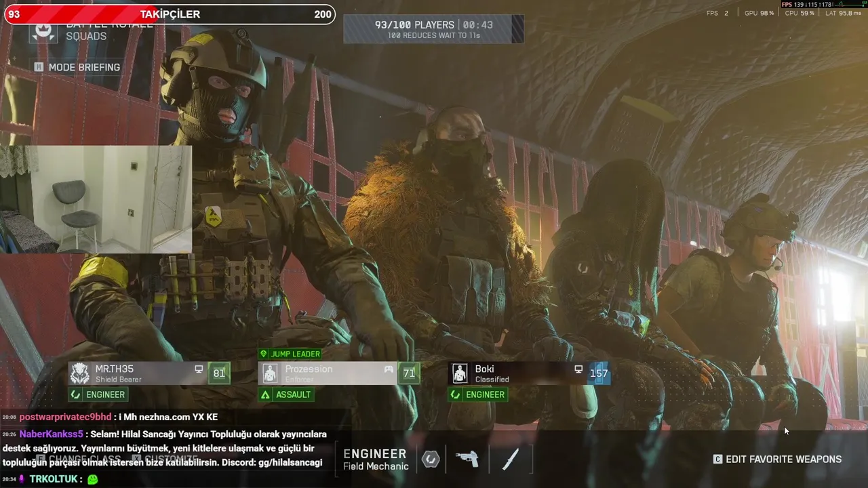Select the combat knife melee icon
868x488 pixels.
tap(510, 459)
